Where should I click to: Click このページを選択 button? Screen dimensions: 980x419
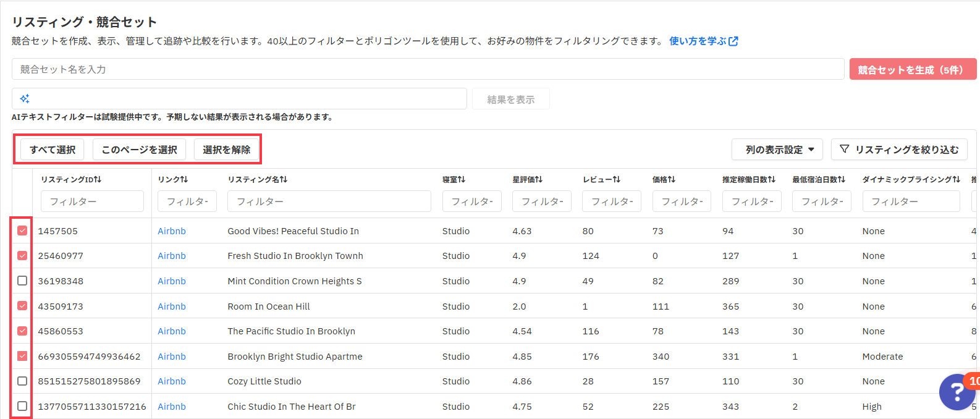coord(139,150)
